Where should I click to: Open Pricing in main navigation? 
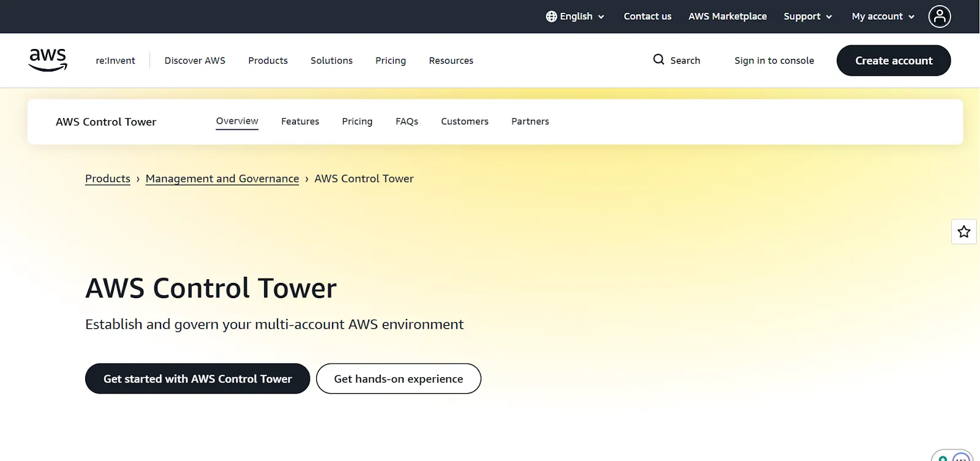391,61
